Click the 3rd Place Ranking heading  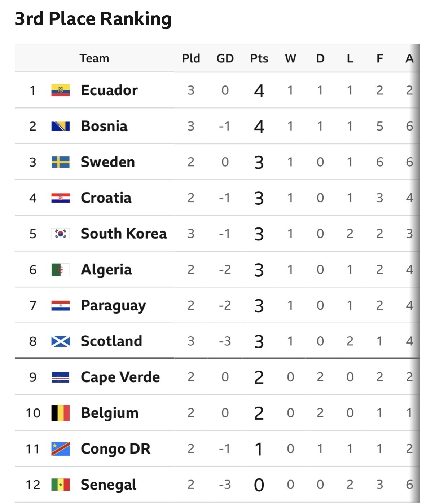pyautogui.click(x=93, y=19)
